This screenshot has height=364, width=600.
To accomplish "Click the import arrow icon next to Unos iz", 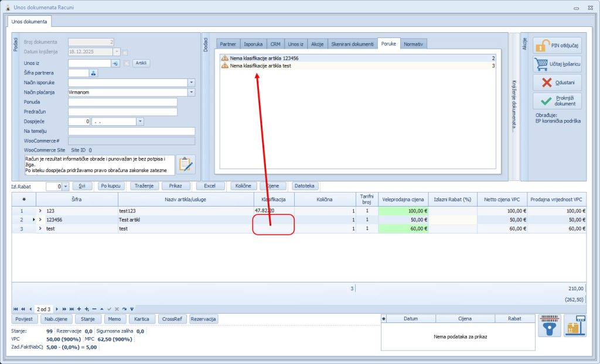I will (115, 63).
